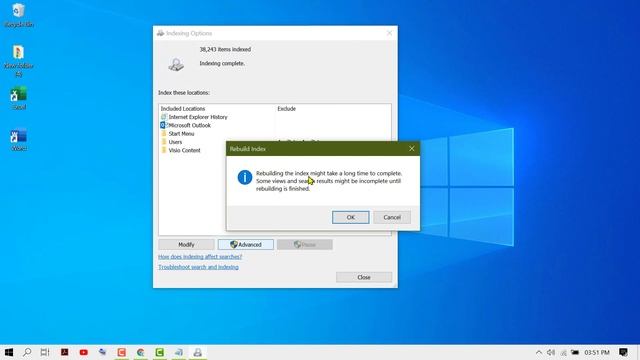Image resolution: width=640 pixels, height=360 pixels.
Task: Launch the Excel desktop shortcut
Action: point(18,98)
